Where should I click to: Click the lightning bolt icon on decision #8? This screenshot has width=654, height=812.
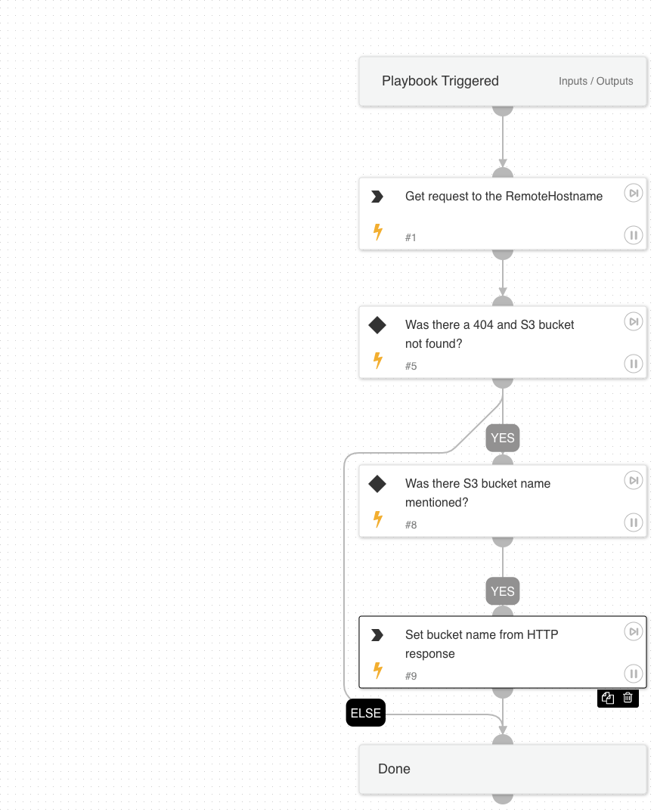click(377, 519)
